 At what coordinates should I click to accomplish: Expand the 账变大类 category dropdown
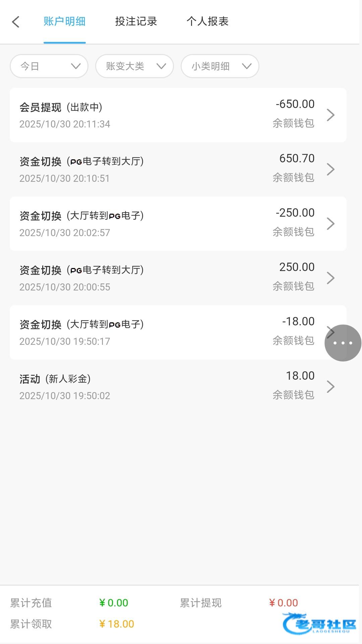pyautogui.click(x=134, y=66)
